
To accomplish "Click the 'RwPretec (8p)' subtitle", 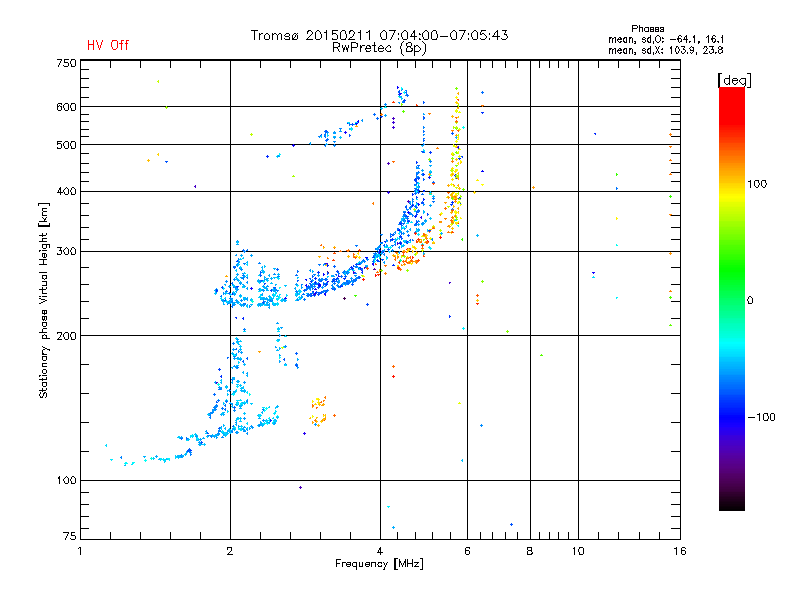I will click(x=379, y=48).
